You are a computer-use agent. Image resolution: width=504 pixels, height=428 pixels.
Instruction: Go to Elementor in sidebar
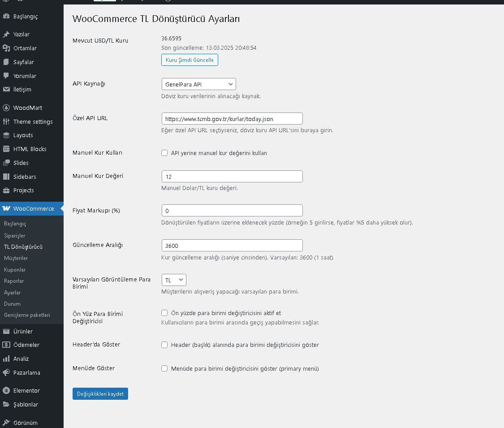pyautogui.click(x=26, y=390)
